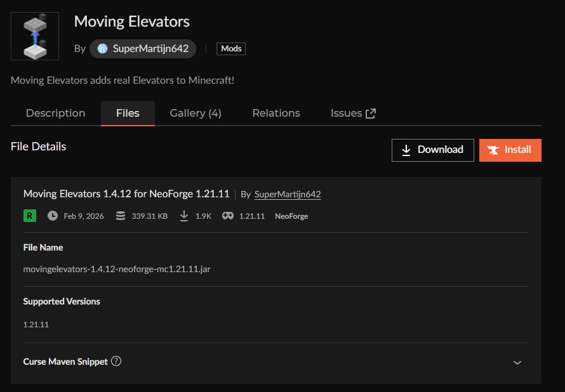Select the Mods category tag

231,49
